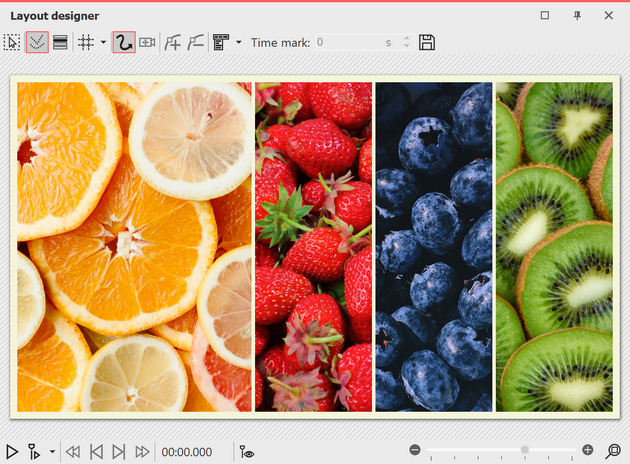Click the selection frame tool icon
Screen dimensions: 630x464
coord(12,42)
